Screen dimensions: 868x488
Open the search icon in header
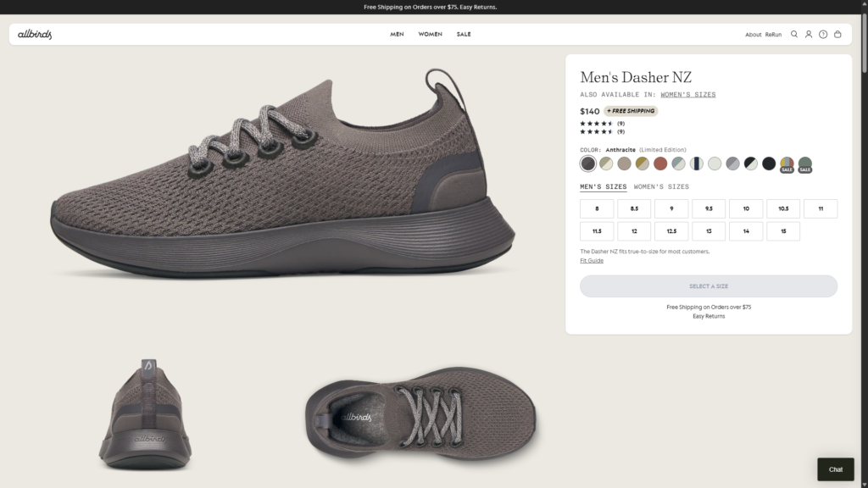[x=794, y=35]
